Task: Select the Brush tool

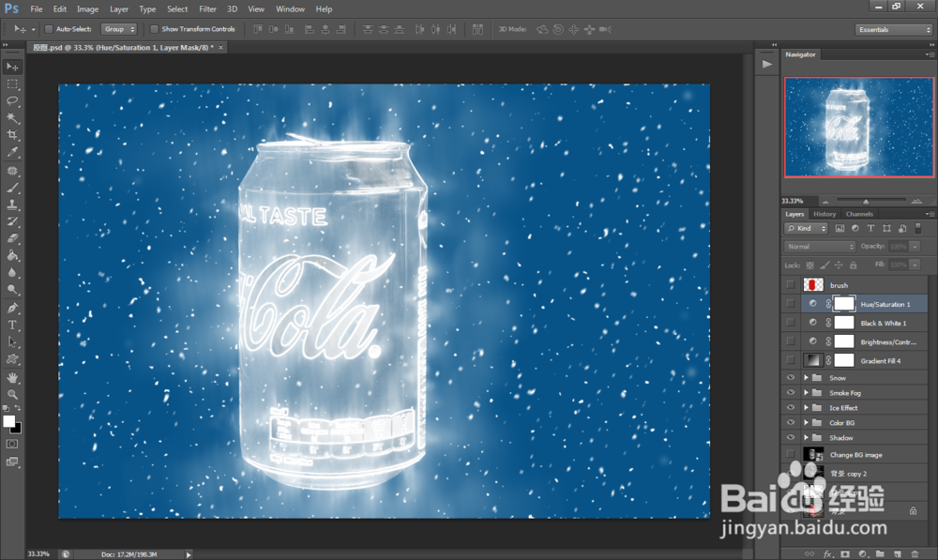Action: coord(12,188)
